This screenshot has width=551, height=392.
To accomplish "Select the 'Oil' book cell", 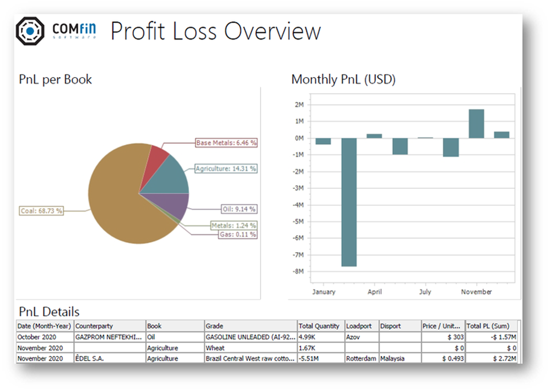I will pyautogui.click(x=175, y=337).
